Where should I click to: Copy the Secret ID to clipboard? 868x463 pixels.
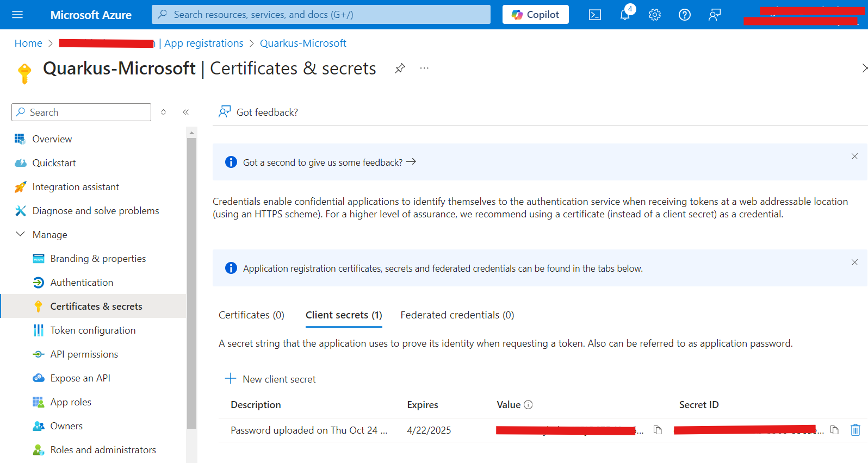(834, 430)
